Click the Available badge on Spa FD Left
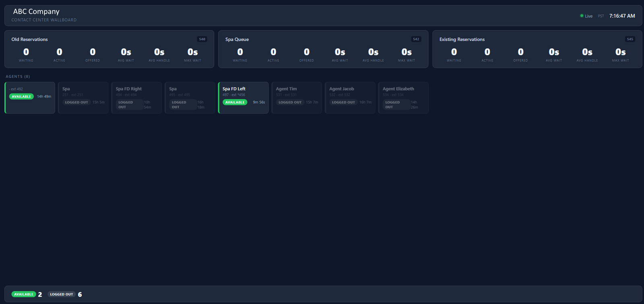Screen dimensions: 644x304 point(235,102)
